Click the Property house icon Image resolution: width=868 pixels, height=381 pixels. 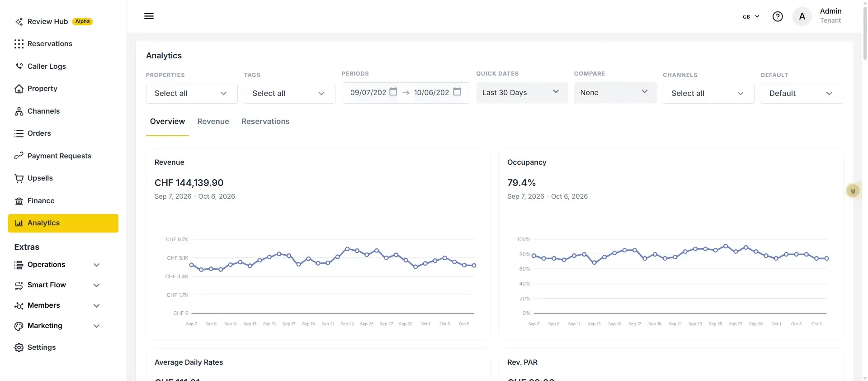pos(19,89)
